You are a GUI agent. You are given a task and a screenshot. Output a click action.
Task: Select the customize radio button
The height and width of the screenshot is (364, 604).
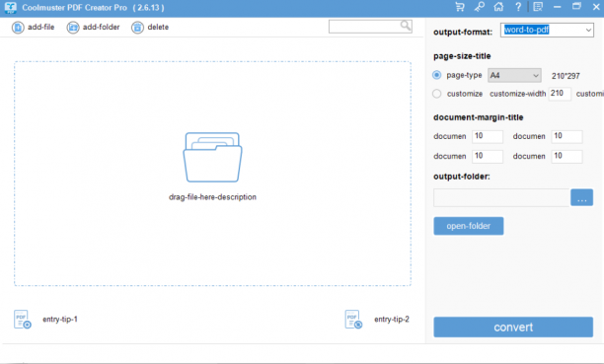[436, 94]
